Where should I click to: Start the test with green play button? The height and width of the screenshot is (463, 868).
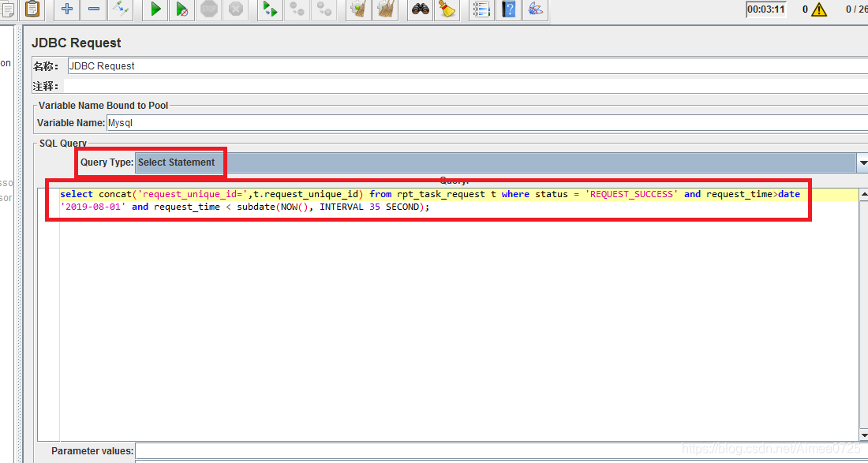pos(155,9)
